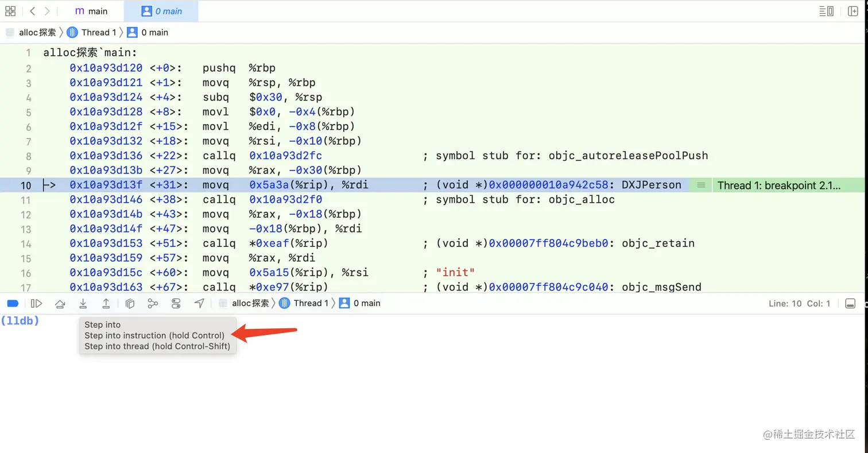Go back in editor history
Image resolution: width=868 pixels, height=453 pixels.
coord(32,11)
